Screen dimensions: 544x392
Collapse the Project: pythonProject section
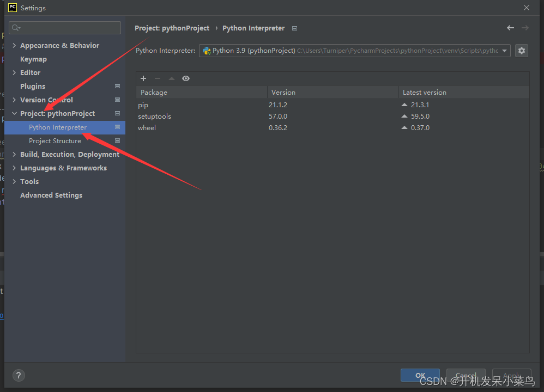click(x=14, y=113)
